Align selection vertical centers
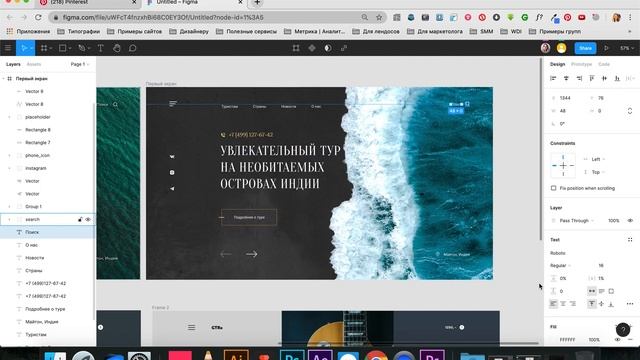Viewport: 640px width, 360px height. point(604,78)
